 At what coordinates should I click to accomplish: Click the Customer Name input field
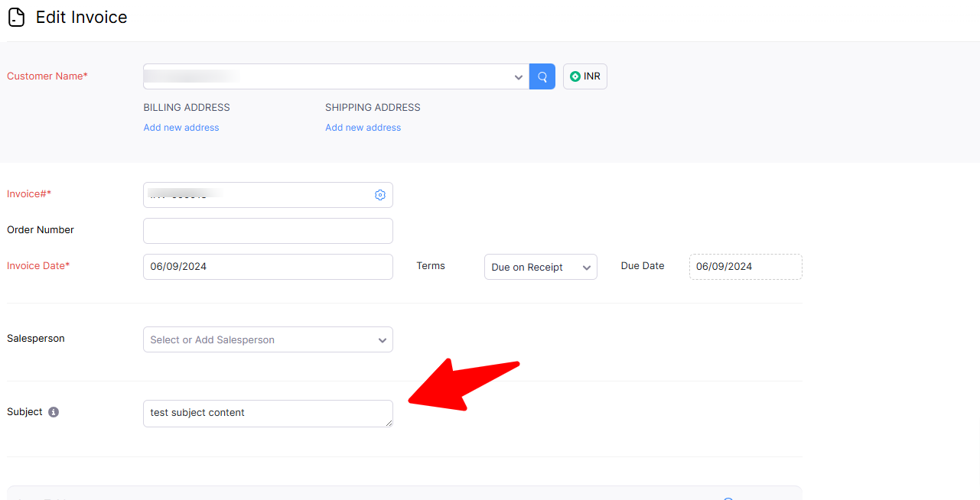point(336,76)
